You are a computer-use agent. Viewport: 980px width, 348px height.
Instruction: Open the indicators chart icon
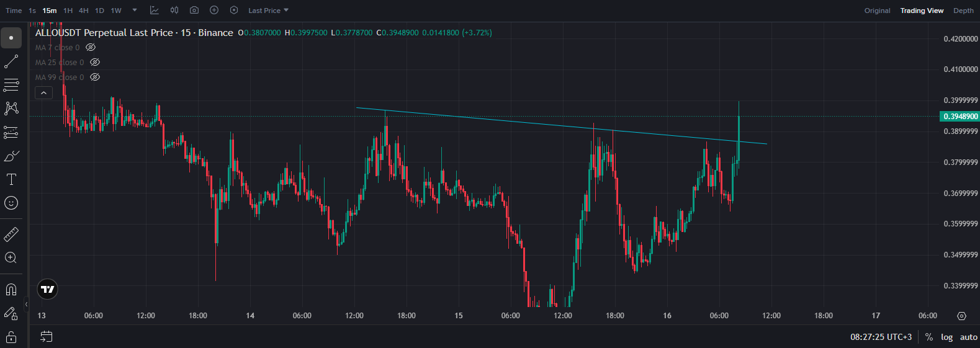(155, 11)
